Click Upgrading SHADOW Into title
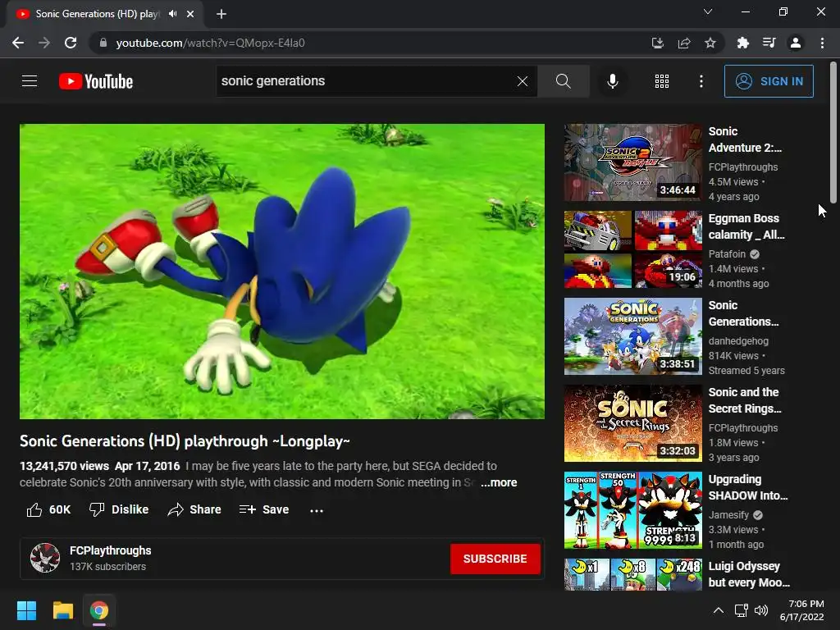The width and height of the screenshot is (840, 630). coord(748,487)
